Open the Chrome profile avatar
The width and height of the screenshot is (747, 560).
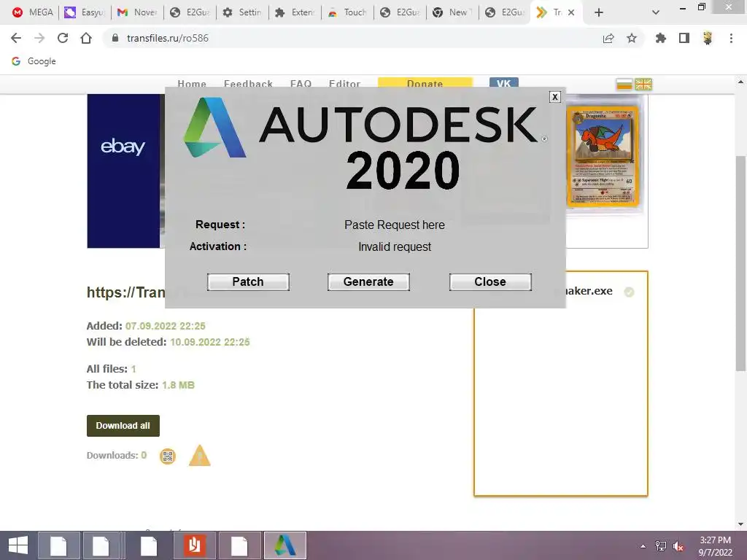708,38
